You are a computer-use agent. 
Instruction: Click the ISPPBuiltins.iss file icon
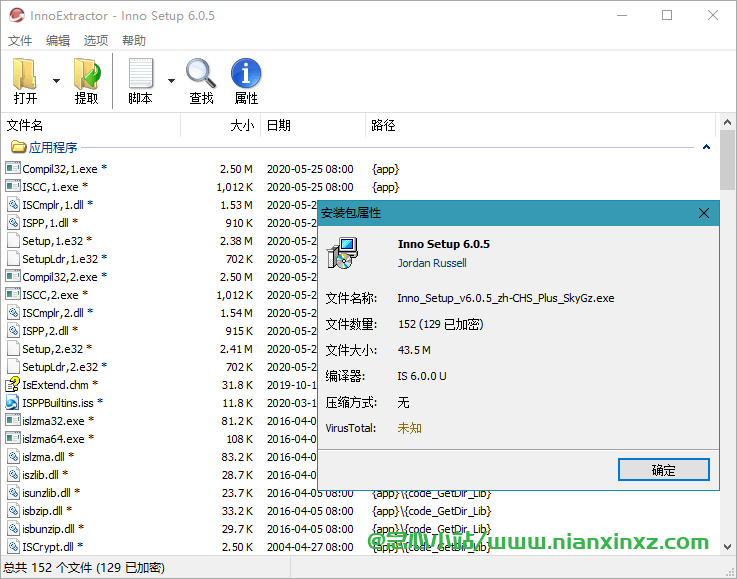13,402
